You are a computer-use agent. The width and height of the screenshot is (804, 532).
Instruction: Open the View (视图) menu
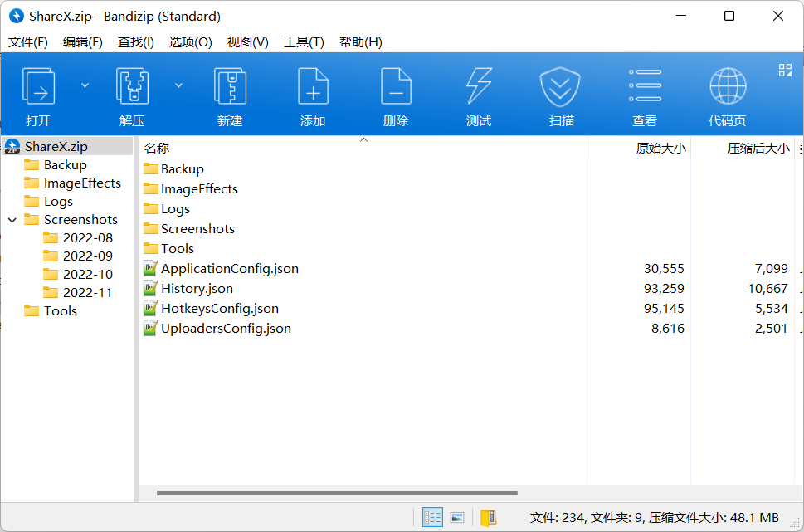[247, 42]
